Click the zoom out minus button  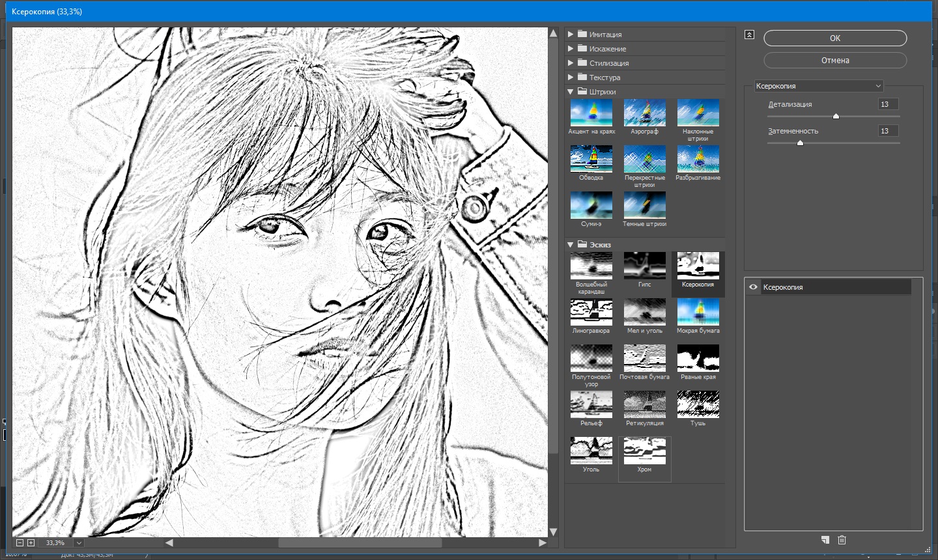click(x=20, y=542)
